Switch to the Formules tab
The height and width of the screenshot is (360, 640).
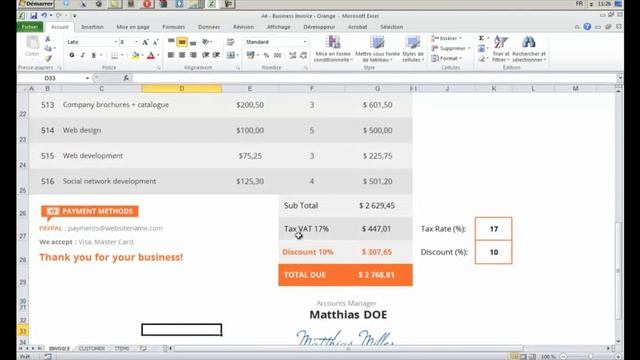[x=173, y=27]
